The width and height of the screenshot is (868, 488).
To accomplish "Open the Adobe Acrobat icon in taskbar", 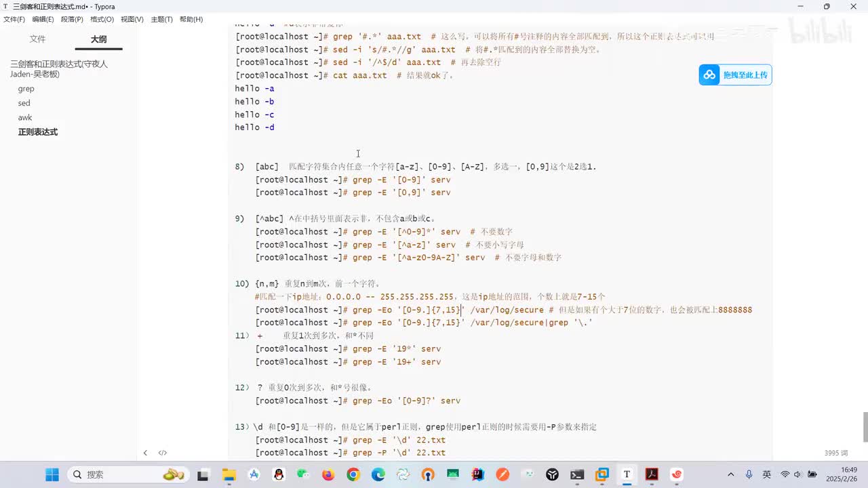I will click(x=652, y=474).
